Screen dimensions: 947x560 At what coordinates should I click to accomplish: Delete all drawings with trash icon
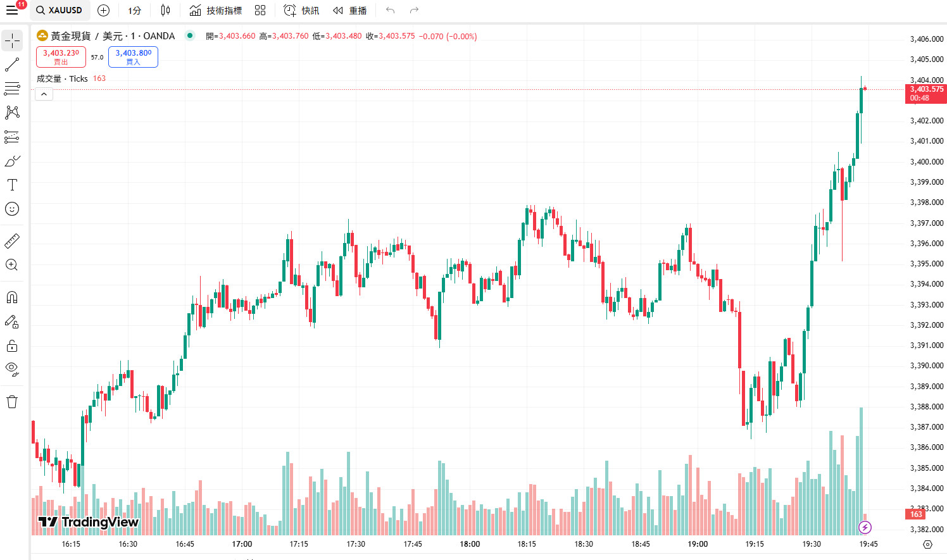(x=12, y=402)
